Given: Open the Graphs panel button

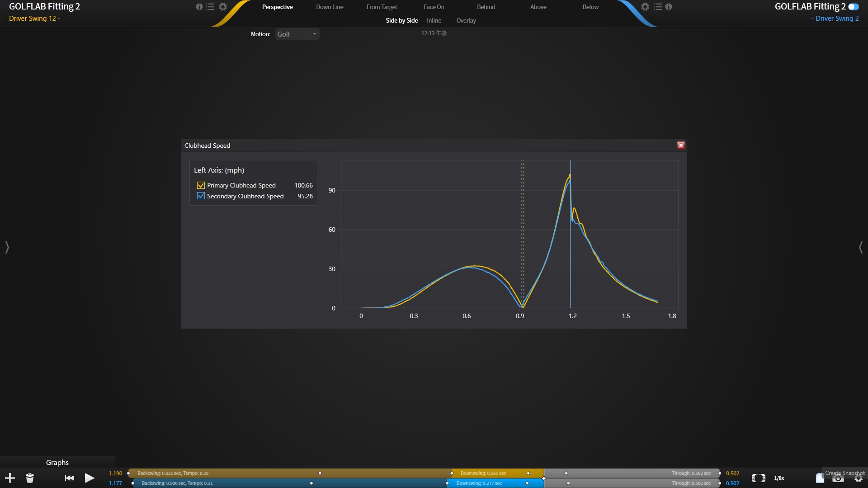Looking at the screenshot, I should (57, 462).
